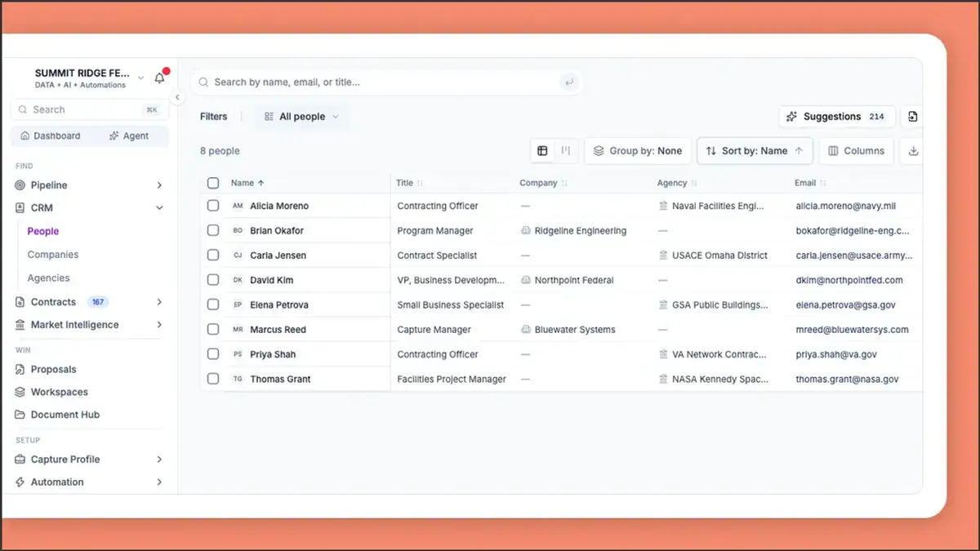Sort by the Agency column header
Viewport: 980px width, 551px height.
[x=678, y=183]
